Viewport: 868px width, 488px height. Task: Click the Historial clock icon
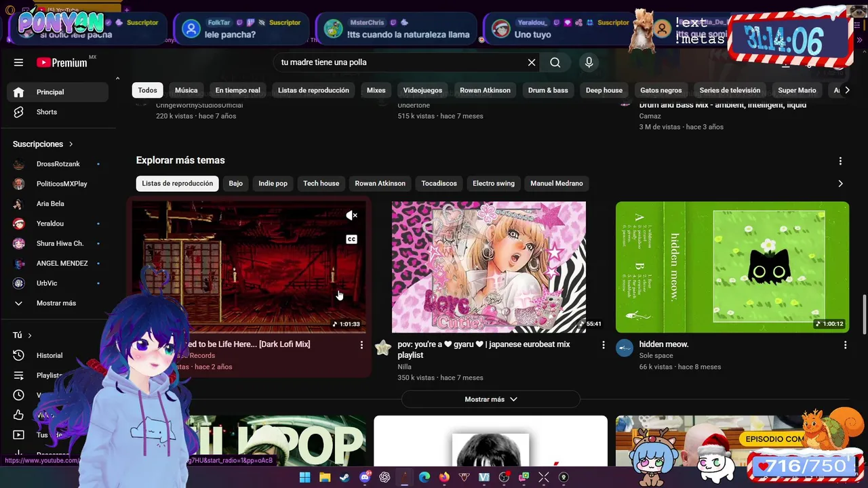click(18, 355)
